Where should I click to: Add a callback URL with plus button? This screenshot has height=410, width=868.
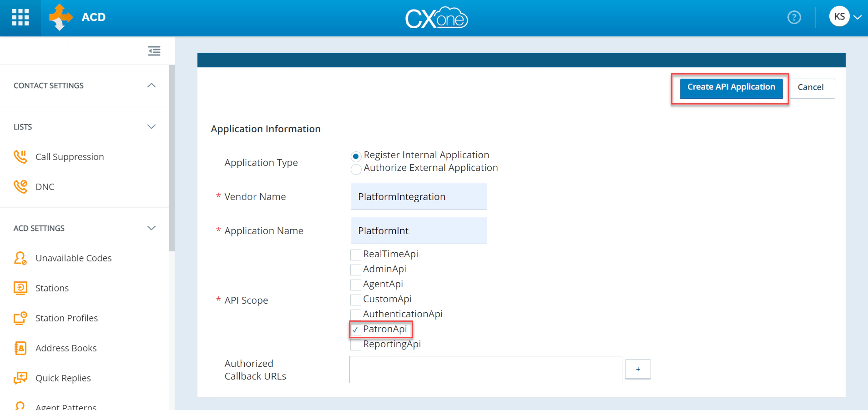tap(638, 369)
